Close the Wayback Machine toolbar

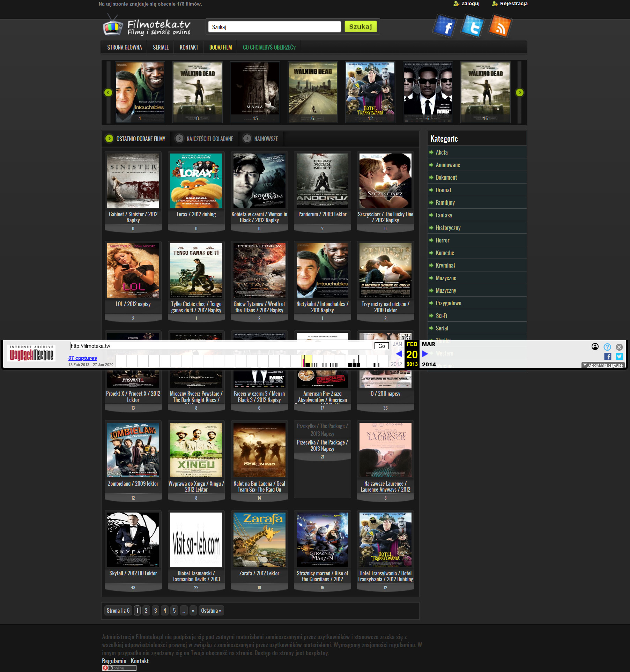[x=619, y=347]
